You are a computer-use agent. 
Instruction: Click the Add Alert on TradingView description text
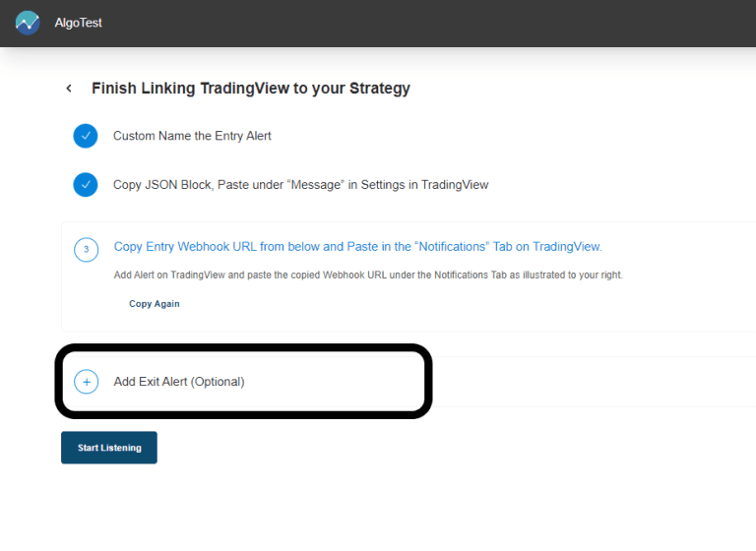click(x=368, y=275)
